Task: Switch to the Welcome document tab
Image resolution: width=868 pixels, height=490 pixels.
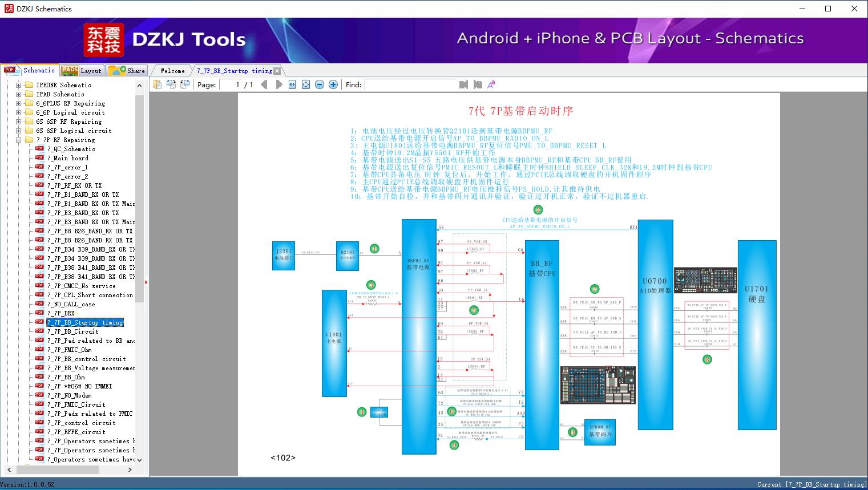Action: coord(172,71)
